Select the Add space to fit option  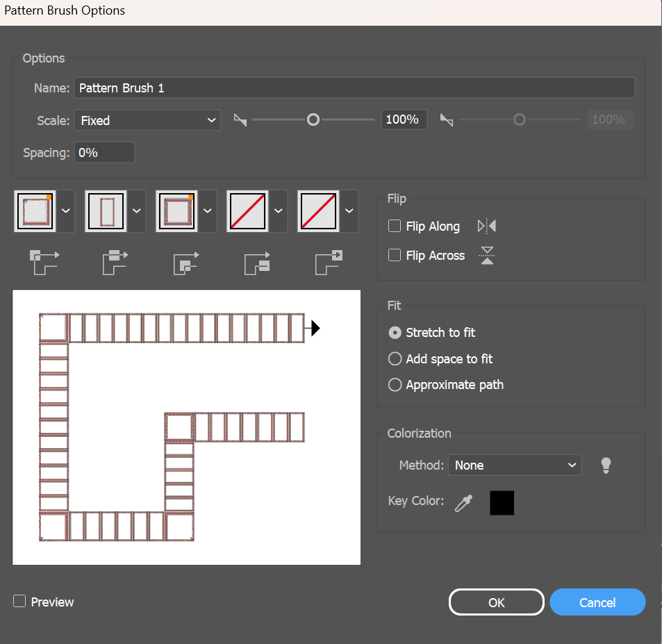(395, 359)
